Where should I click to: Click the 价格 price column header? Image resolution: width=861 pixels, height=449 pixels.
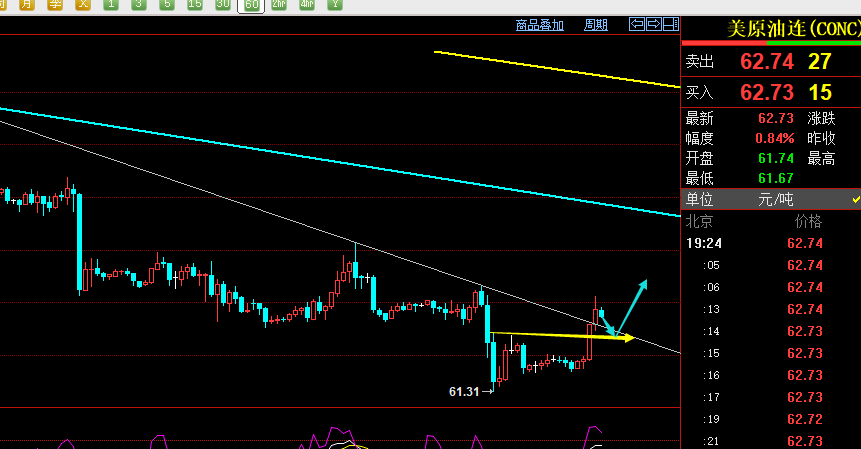[808, 221]
